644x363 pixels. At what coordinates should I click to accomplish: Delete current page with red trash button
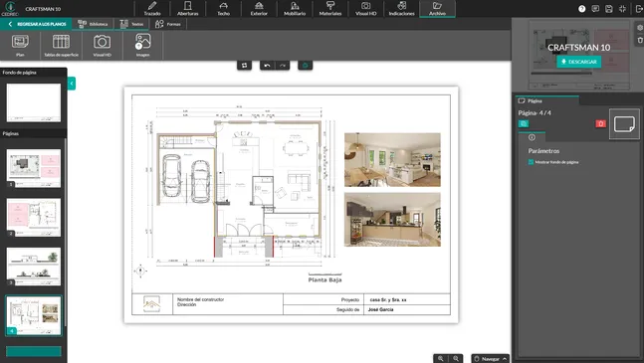[x=600, y=123]
